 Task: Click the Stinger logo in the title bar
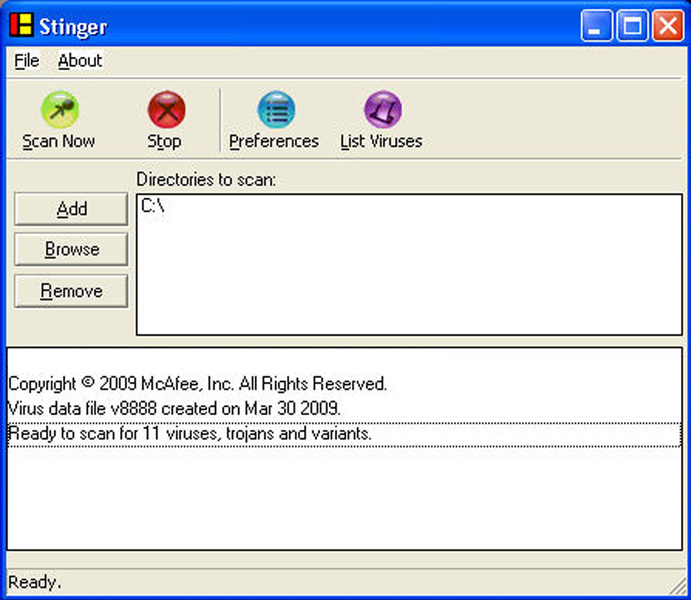click(22, 25)
